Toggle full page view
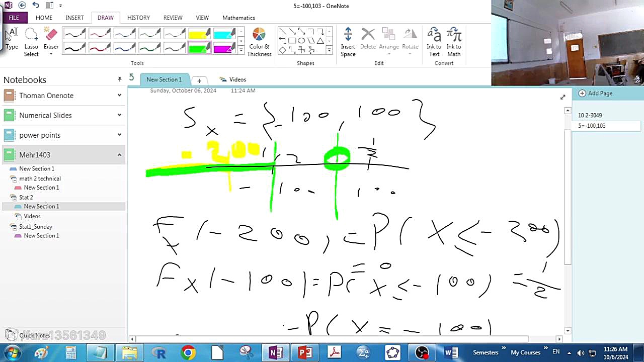This screenshot has height=362, width=644. [562, 97]
